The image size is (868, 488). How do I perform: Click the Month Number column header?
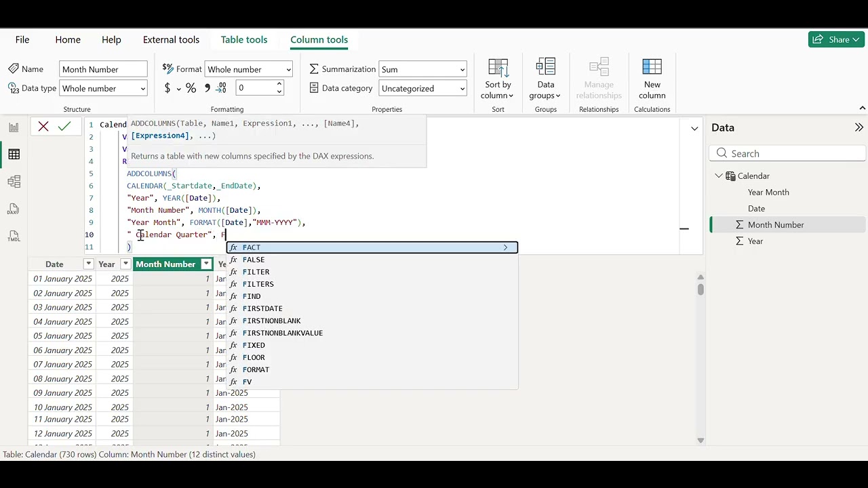pos(173,264)
